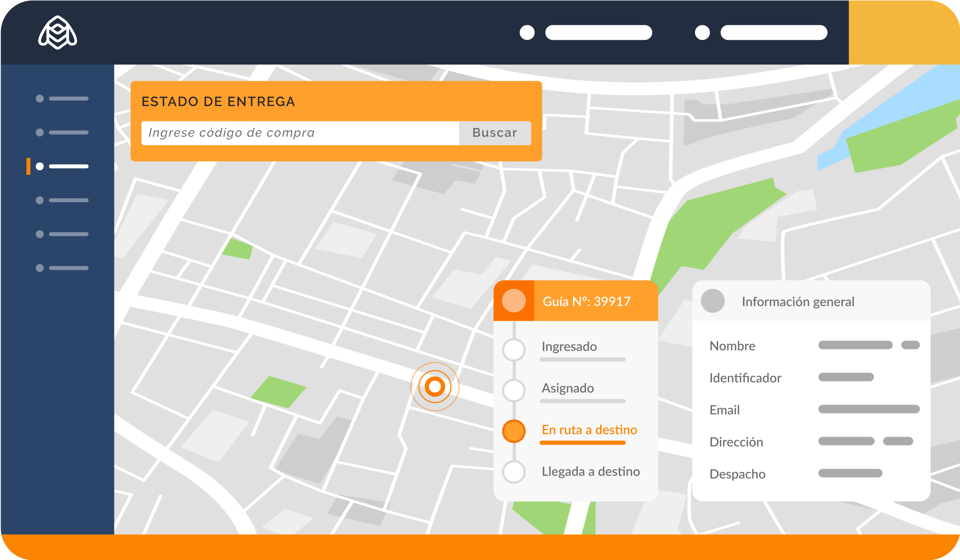Image resolution: width=960 pixels, height=560 pixels.
Task: Click the orange location pin on the map
Action: coord(435,386)
